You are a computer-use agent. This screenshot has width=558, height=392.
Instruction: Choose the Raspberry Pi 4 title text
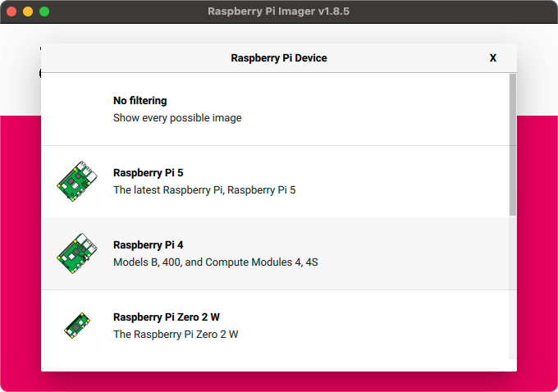(149, 245)
